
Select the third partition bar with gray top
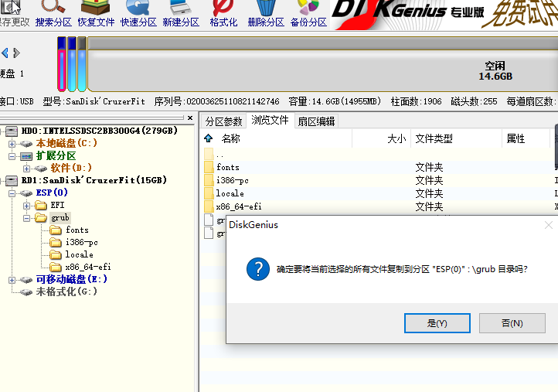[82, 64]
